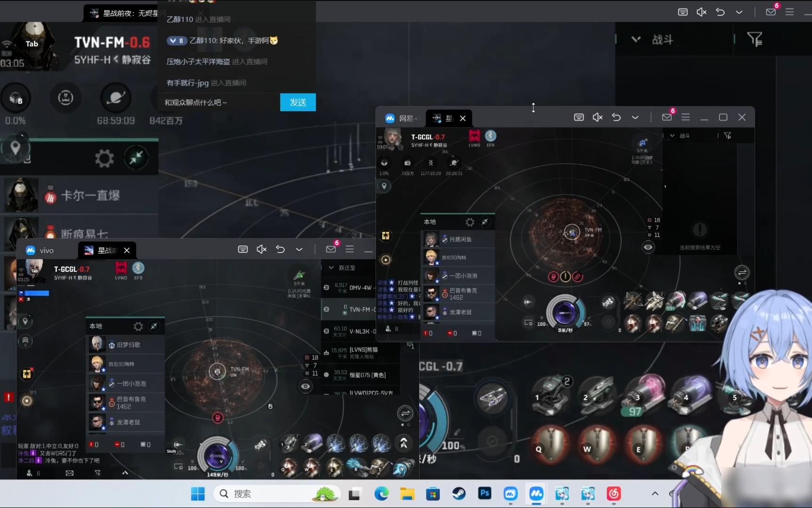Expand the 跃迁至 dropdown in the vivo window
The width and height of the screenshot is (812, 508).
point(331,268)
